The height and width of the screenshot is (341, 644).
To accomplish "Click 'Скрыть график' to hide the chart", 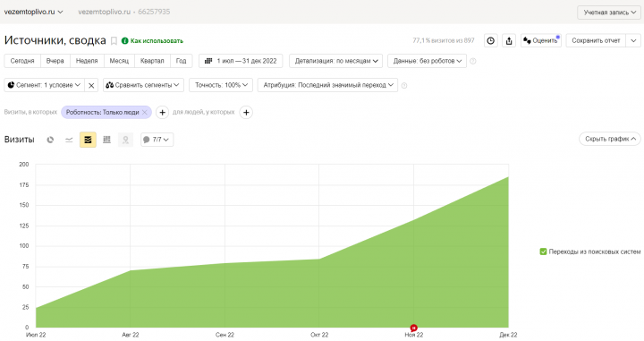I will [x=610, y=139].
